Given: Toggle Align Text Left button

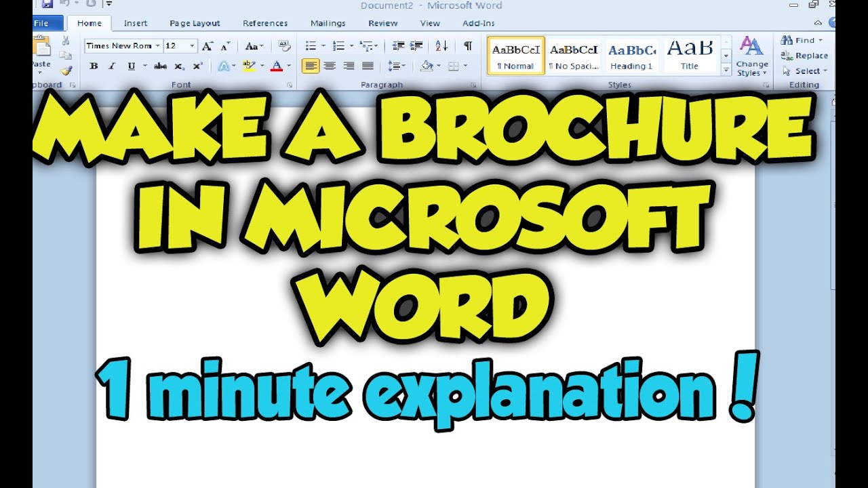Looking at the screenshot, I should [311, 66].
